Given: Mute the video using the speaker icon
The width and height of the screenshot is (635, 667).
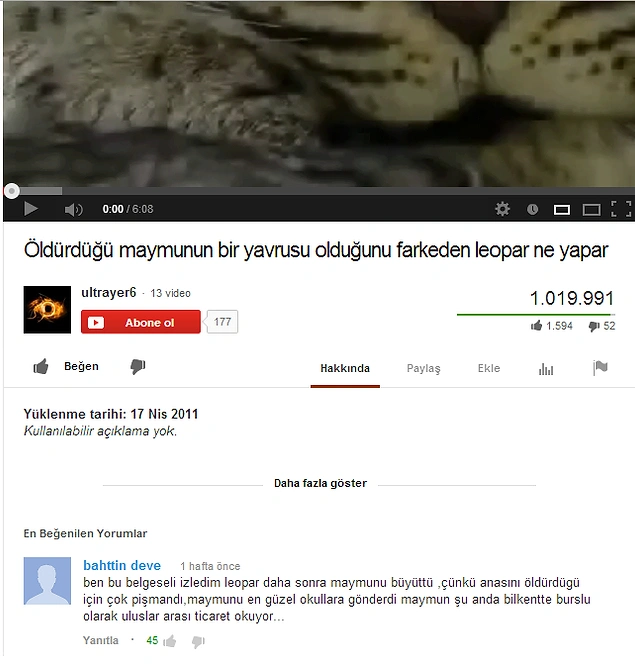Looking at the screenshot, I should pyautogui.click(x=73, y=209).
